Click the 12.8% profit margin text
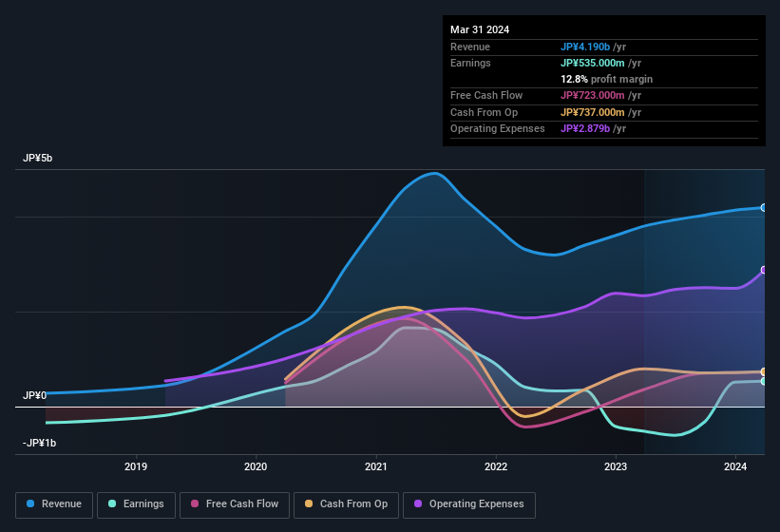Image resolution: width=780 pixels, height=532 pixels. pyautogui.click(x=606, y=79)
